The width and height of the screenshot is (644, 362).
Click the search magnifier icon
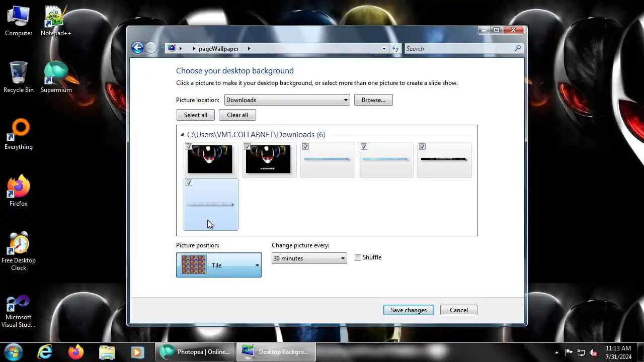coord(518,48)
